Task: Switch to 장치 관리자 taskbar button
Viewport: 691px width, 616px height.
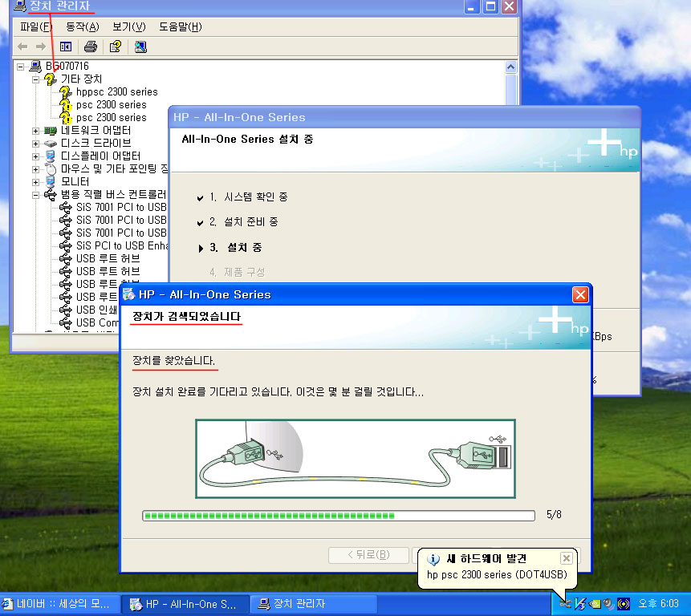Action: (x=313, y=604)
